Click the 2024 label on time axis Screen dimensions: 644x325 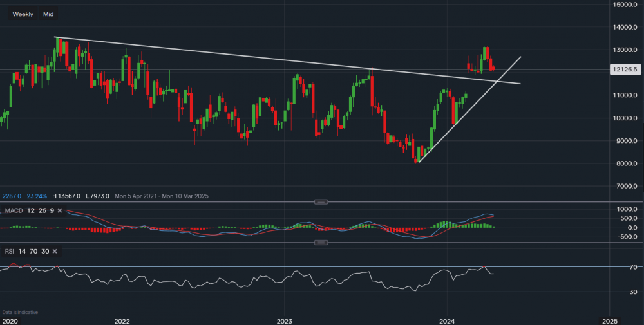[x=448, y=320]
